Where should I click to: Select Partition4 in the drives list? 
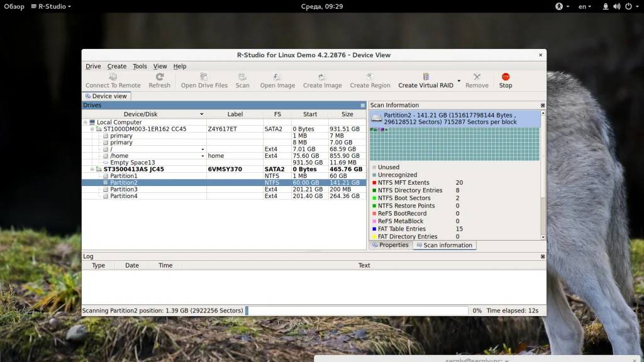tap(124, 196)
